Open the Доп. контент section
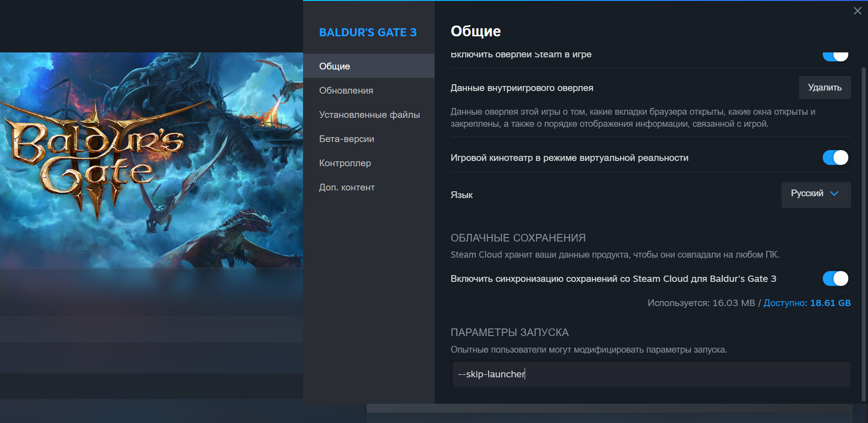 pyautogui.click(x=369, y=187)
